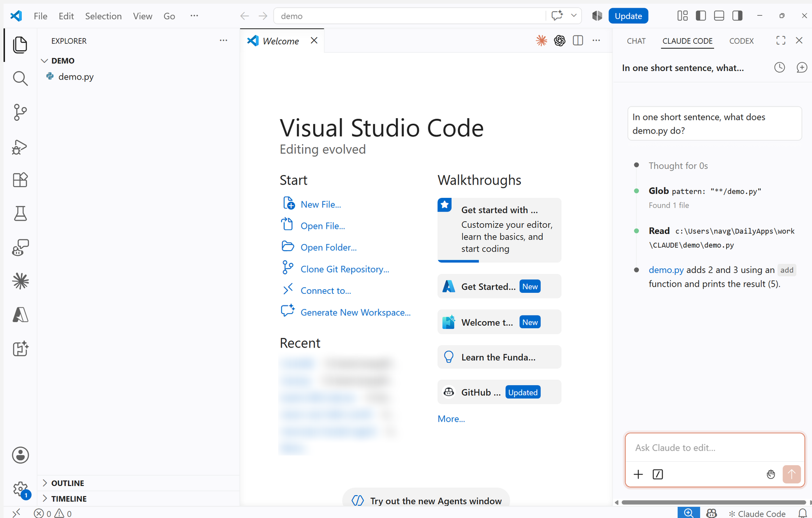This screenshot has height=518, width=812.
Task: Open the "Learn the Funda..." walkthrough
Action: click(499, 357)
